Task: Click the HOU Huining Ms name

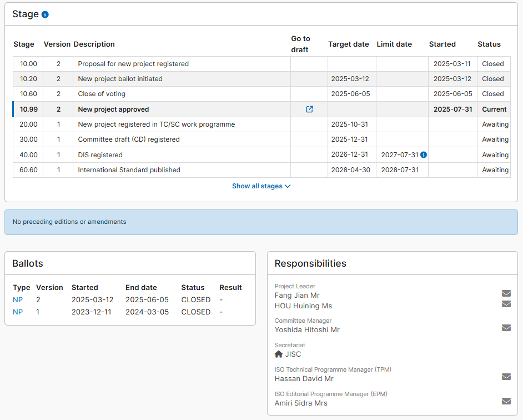Action: [x=303, y=306]
